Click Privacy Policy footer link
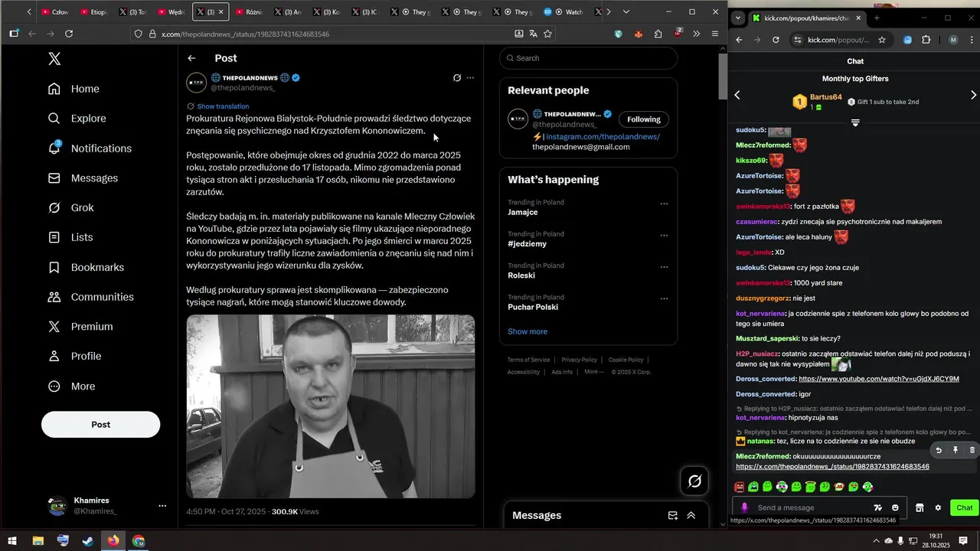This screenshot has width=980, height=551. [x=579, y=360]
